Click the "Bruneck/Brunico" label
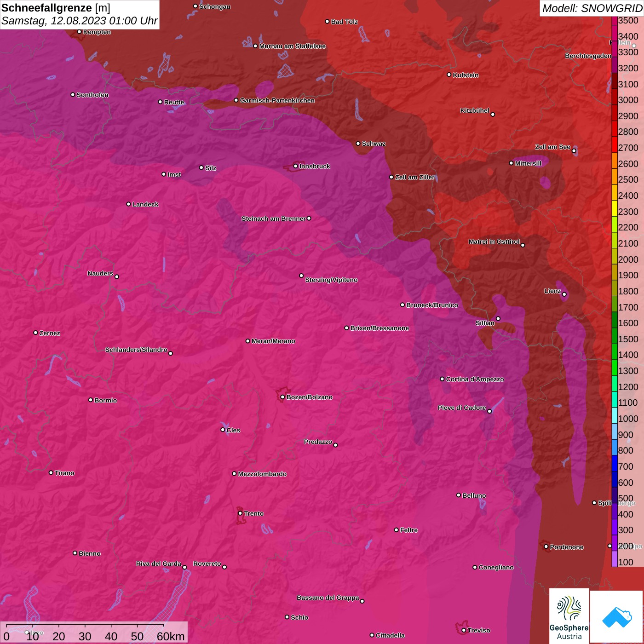644x644 pixels. (x=432, y=305)
